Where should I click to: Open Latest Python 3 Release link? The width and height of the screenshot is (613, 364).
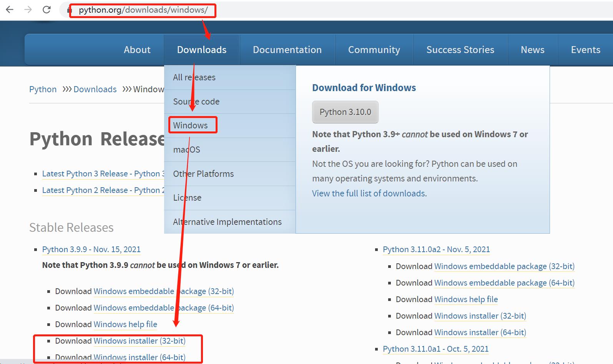click(x=103, y=174)
